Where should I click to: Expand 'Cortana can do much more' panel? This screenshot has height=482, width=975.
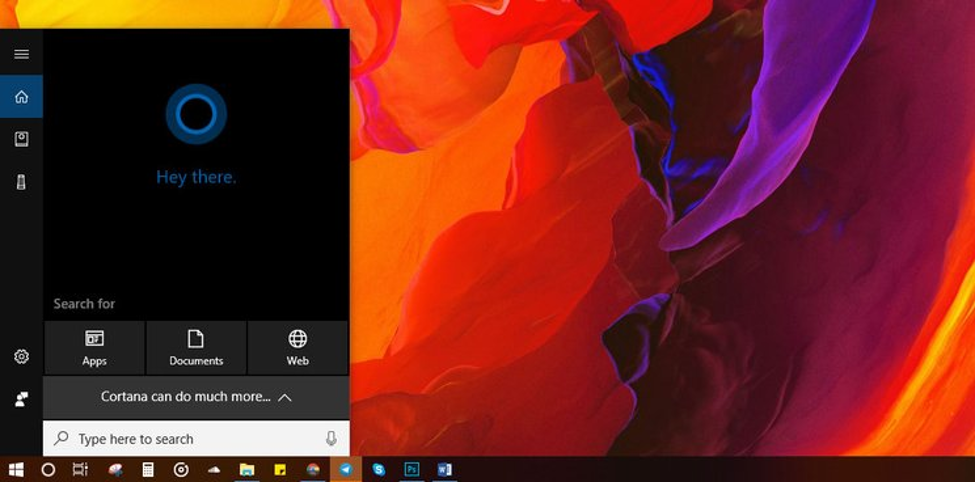[x=196, y=397]
